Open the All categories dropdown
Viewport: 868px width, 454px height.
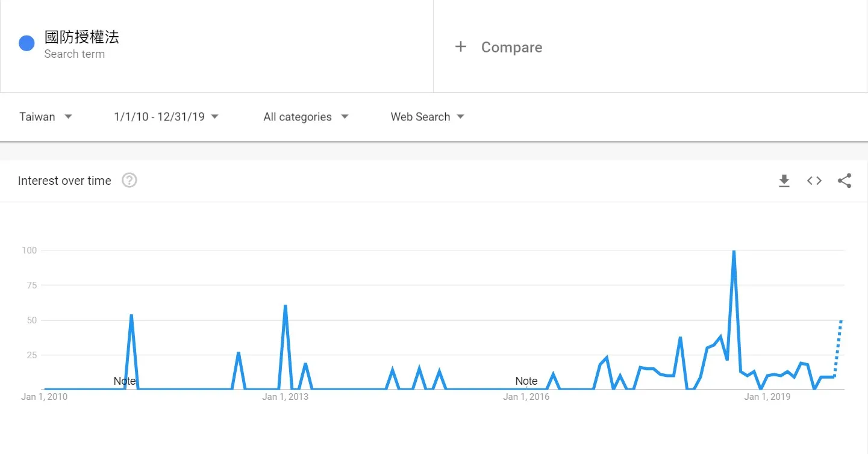pos(306,117)
